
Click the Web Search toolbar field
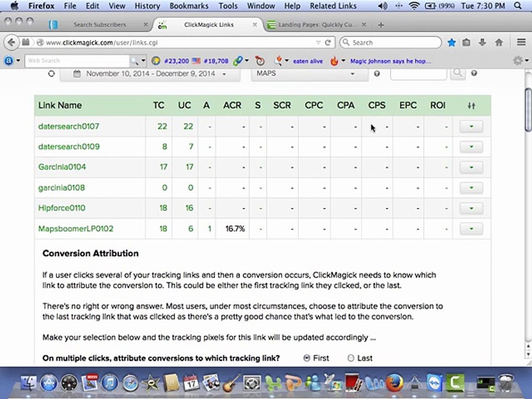pos(78,61)
